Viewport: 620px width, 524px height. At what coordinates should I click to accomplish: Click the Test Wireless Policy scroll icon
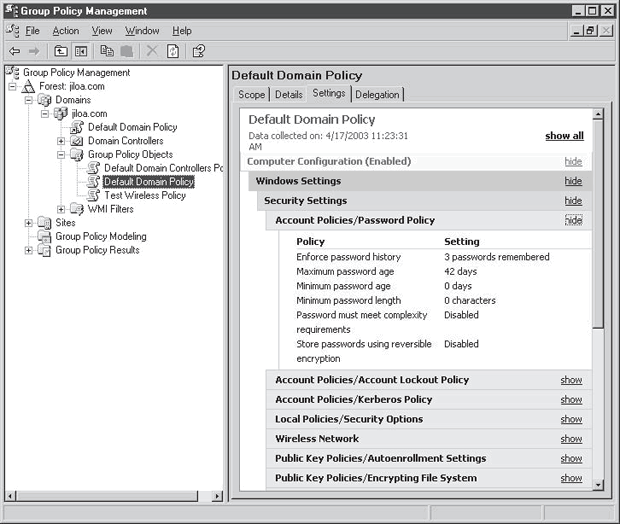pyautogui.click(x=93, y=195)
